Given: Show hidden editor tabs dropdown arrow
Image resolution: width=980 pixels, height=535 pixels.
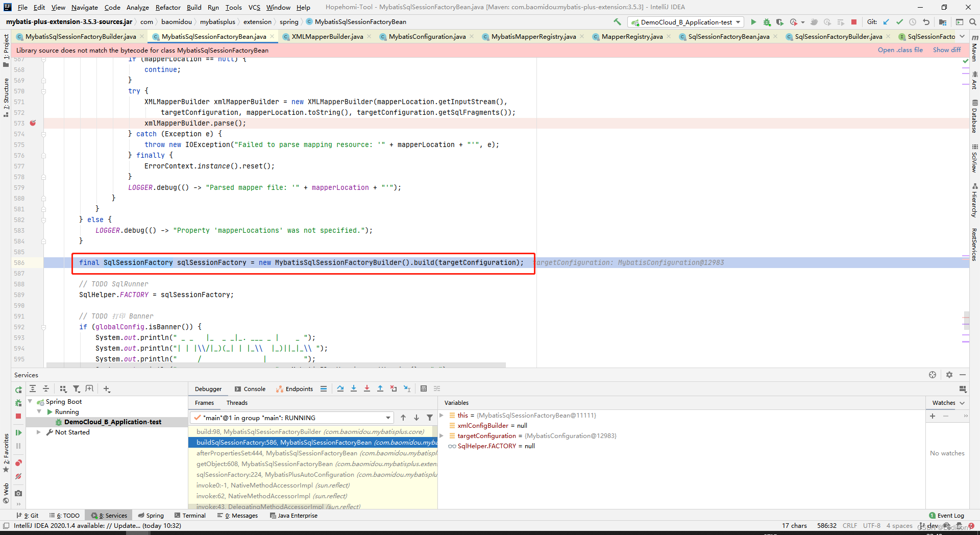Looking at the screenshot, I should (962, 36).
